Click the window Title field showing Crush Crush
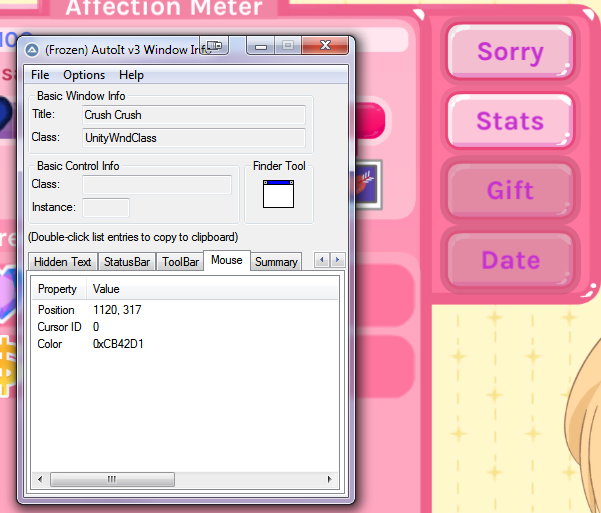Screen dimensions: 601x513 click(x=193, y=115)
